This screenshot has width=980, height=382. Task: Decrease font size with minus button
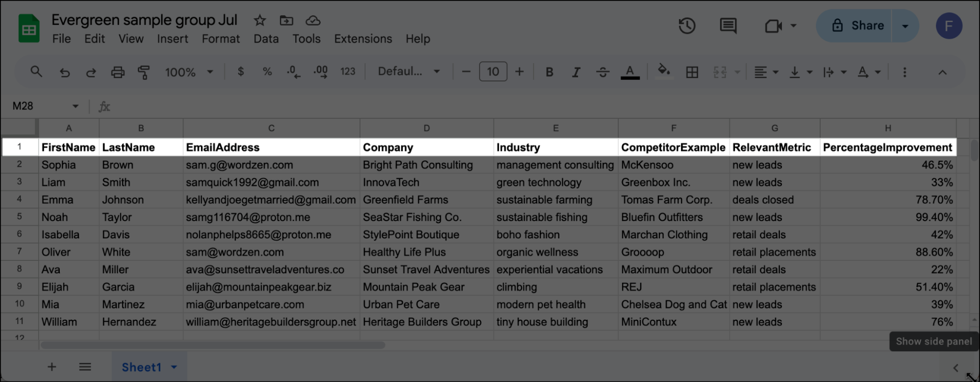466,72
